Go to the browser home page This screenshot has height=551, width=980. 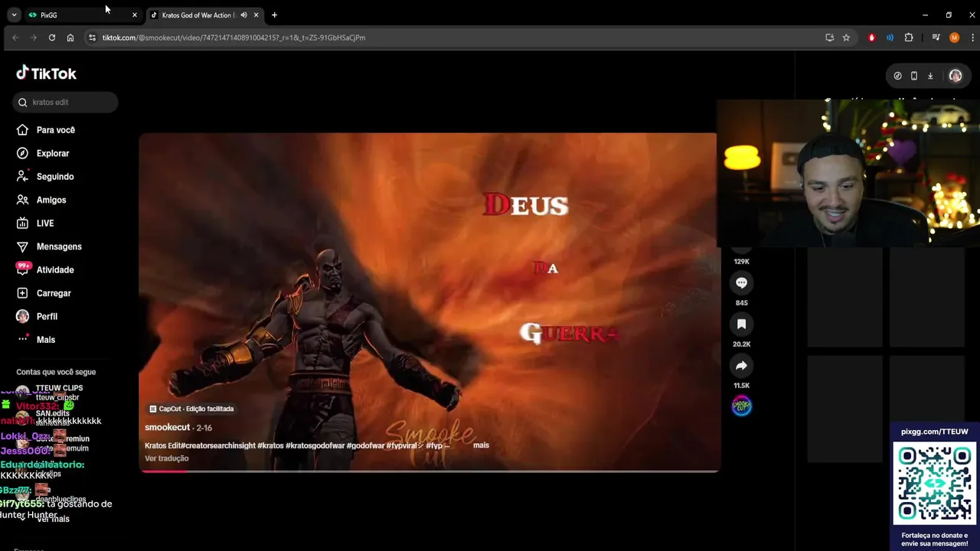click(70, 37)
